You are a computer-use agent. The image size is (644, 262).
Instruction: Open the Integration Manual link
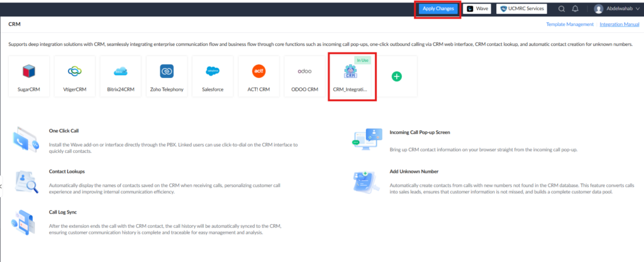point(619,25)
